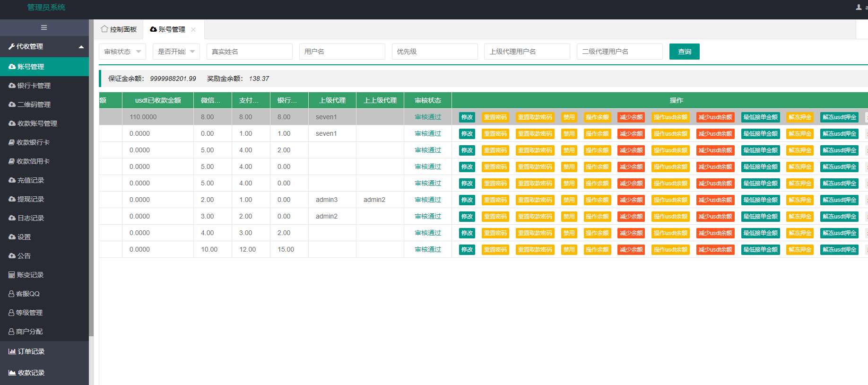
Task: Click the calculator icon beside 账变记录
Action: [x=12, y=275]
